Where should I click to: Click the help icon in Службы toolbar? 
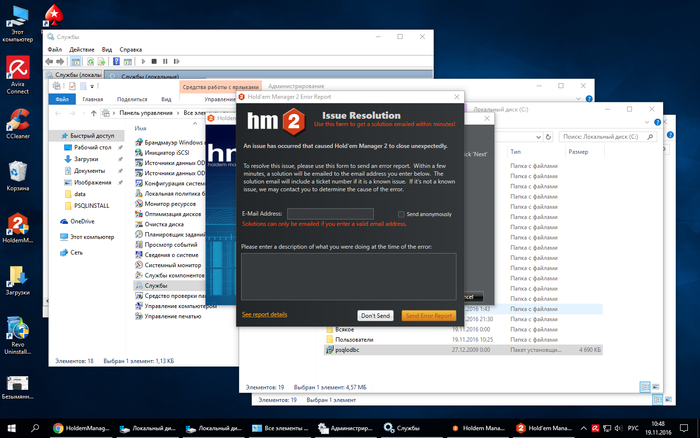pos(116,61)
